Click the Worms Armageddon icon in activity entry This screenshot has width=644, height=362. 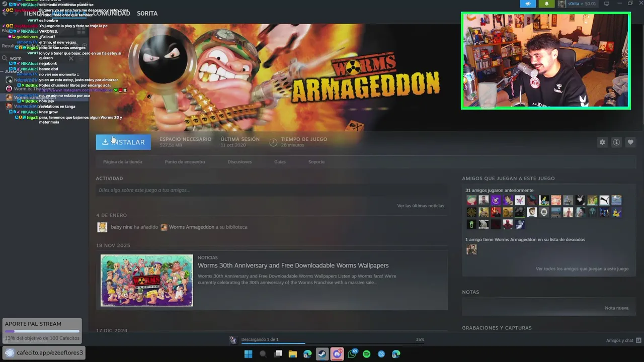(x=164, y=227)
